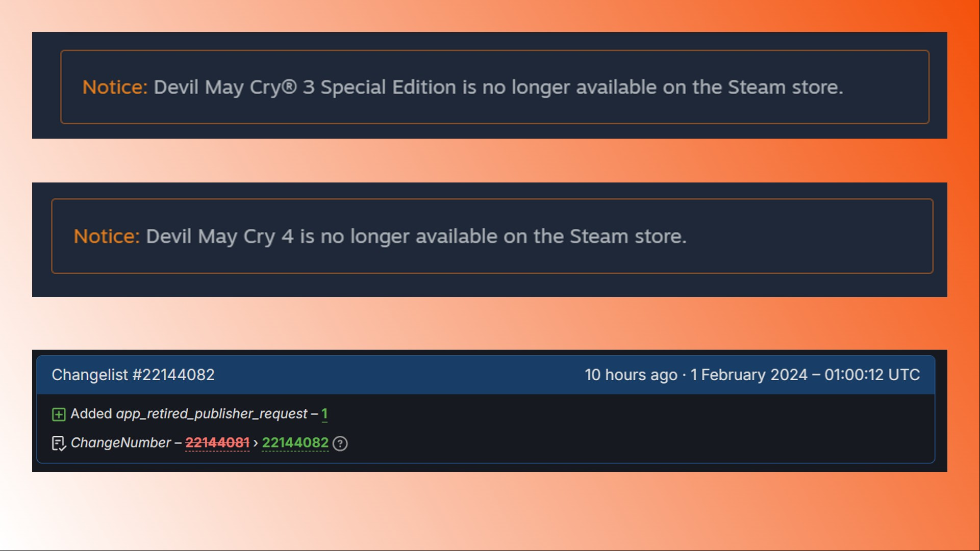Click the 'Steam store' text in DMC4 notice
This screenshot has height=551, width=980.
click(628, 237)
